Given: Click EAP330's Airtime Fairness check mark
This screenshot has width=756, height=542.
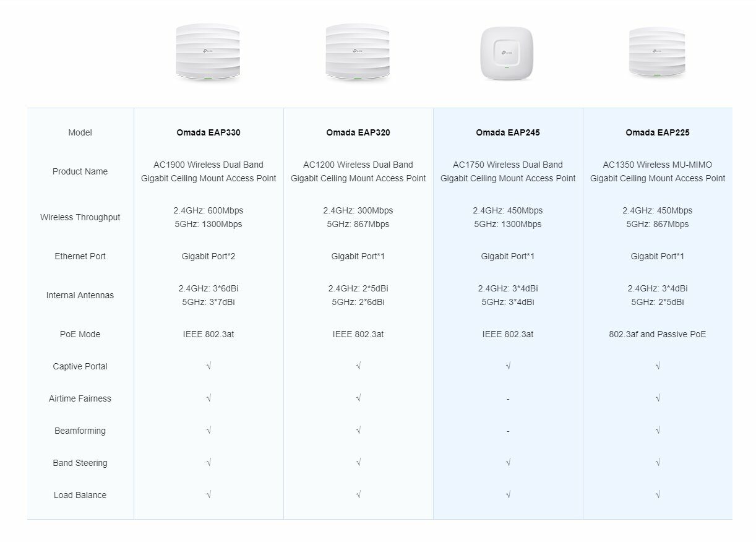Looking at the screenshot, I should point(208,398).
